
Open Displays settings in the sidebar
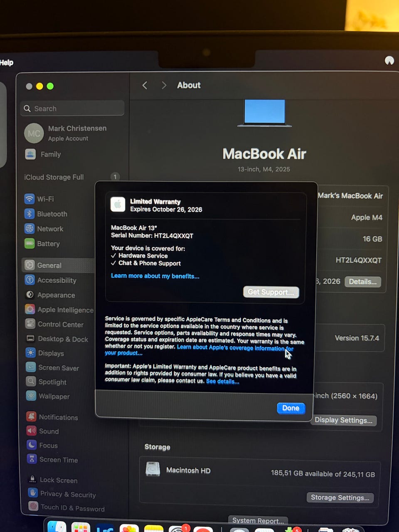(x=45, y=353)
